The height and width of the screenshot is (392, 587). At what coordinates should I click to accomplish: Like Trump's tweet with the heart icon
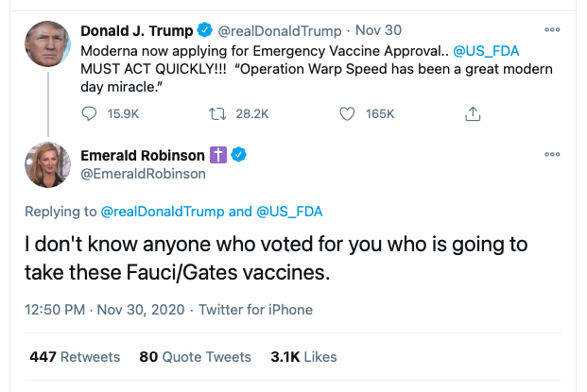(348, 114)
